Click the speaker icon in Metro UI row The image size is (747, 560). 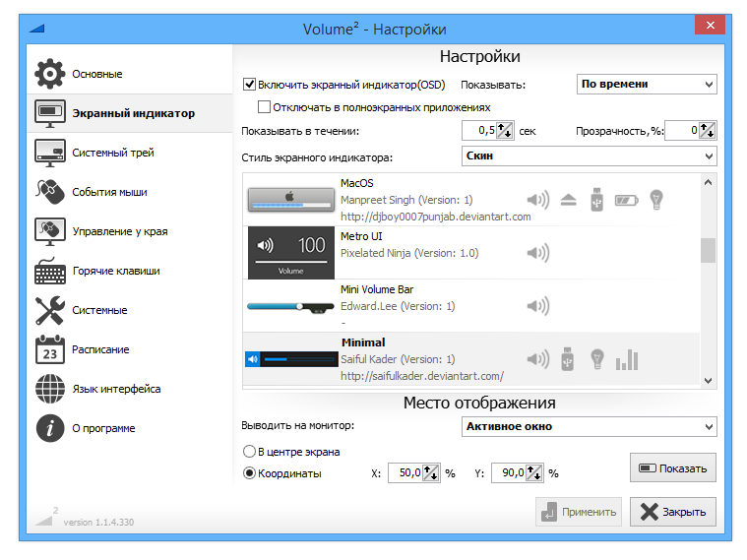pyautogui.click(x=538, y=253)
